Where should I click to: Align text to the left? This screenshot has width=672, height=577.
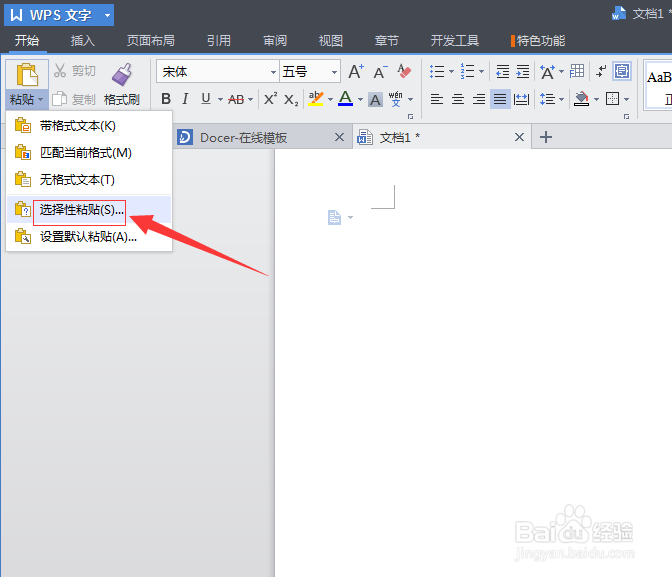(437, 99)
